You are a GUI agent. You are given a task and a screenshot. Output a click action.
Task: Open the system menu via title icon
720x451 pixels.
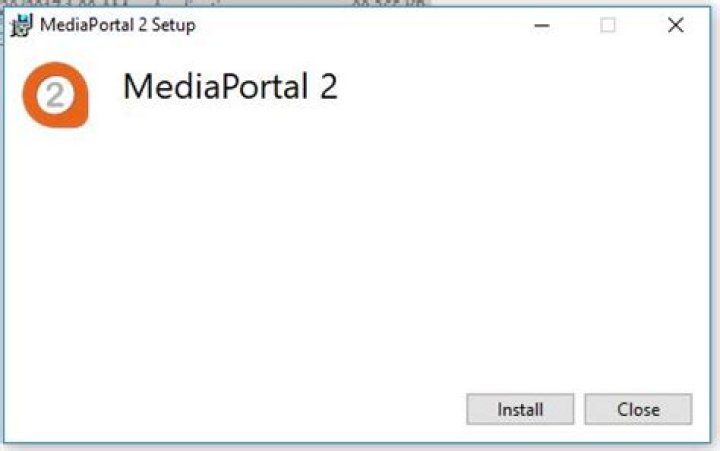21,25
